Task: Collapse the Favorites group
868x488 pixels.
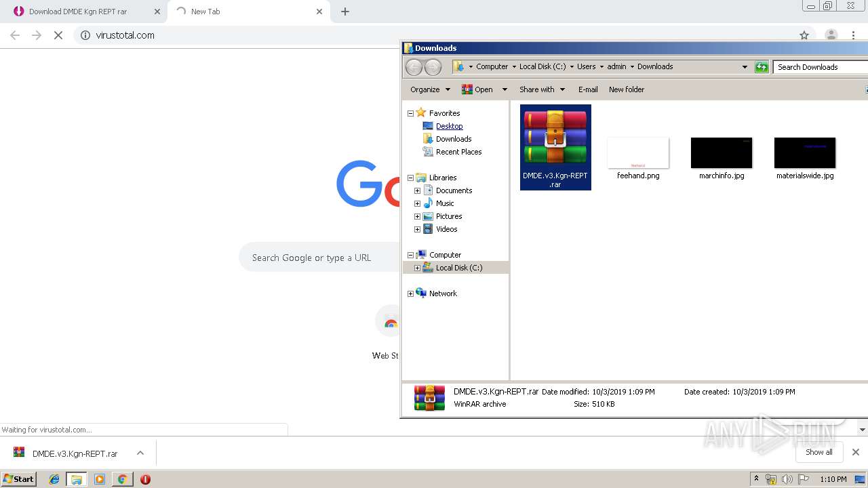Action: [x=410, y=113]
